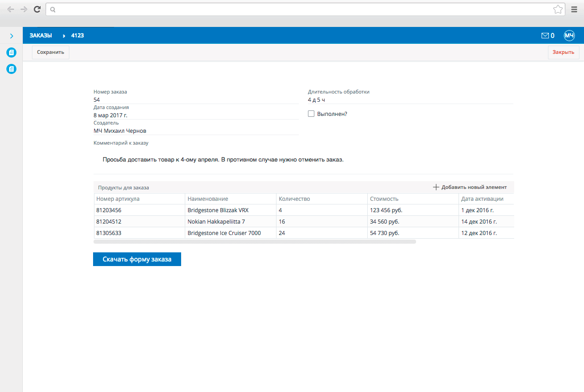Click the plus icon to add element

(436, 187)
